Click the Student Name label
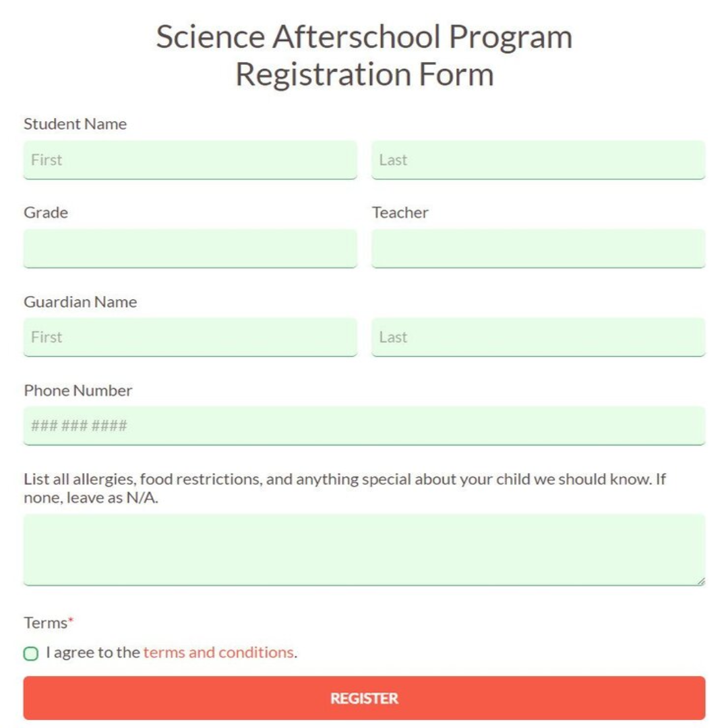 [75, 124]
